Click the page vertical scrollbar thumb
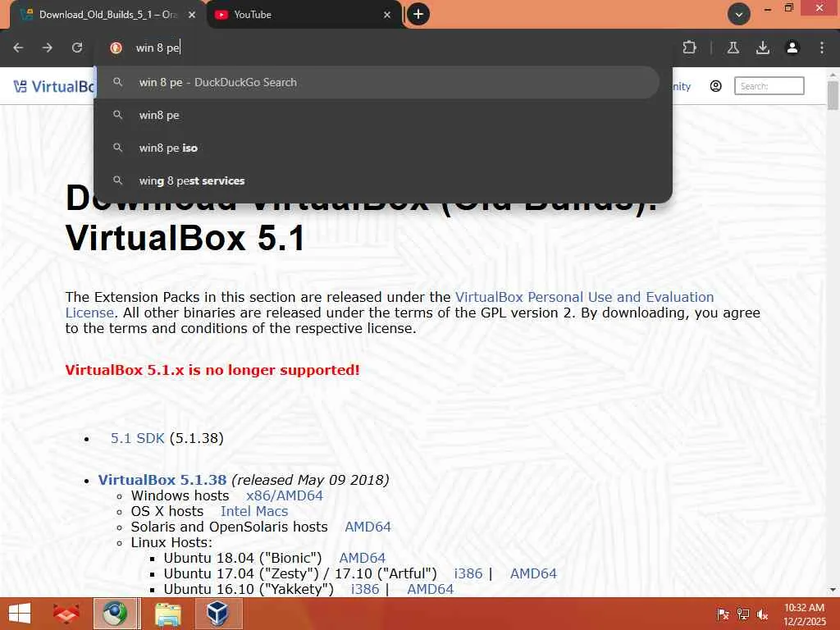Viewport: 840px width, 630px height. tap(833, 95)
